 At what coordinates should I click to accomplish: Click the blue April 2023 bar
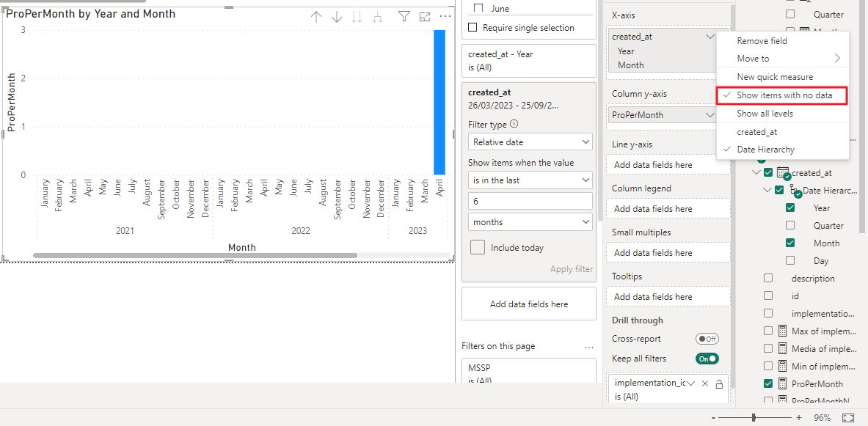[x=440, y=103]
